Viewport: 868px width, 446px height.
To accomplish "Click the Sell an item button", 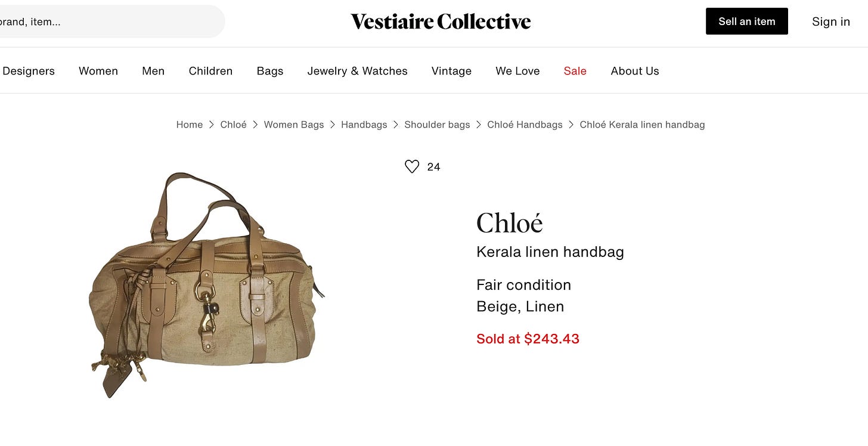I will [747, 21].
